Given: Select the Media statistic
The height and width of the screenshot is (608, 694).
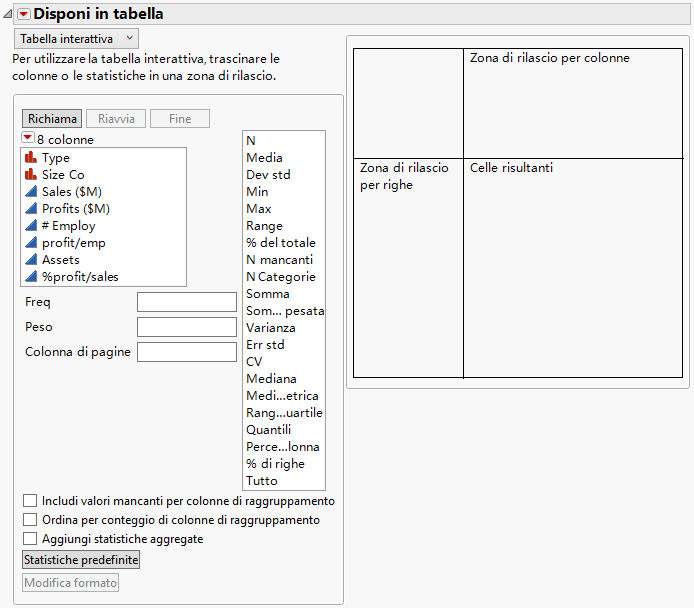Looking at the screenshot, I should point(264,158).
